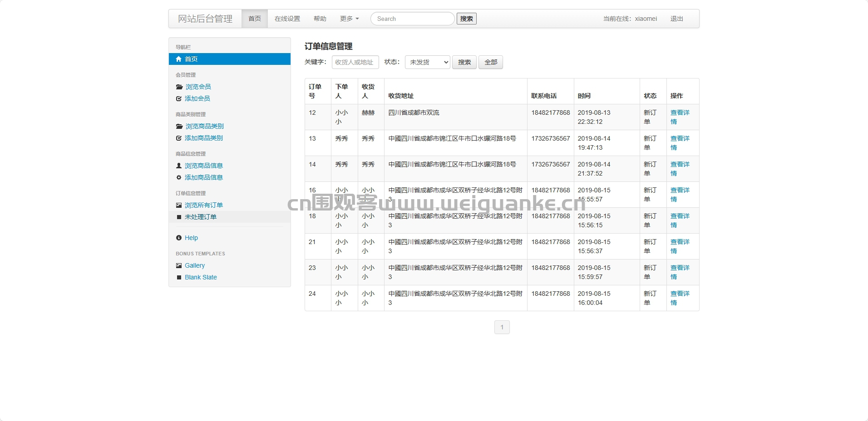
Task: Focus the 关键字 keyword input field
Action: point(355,62)
